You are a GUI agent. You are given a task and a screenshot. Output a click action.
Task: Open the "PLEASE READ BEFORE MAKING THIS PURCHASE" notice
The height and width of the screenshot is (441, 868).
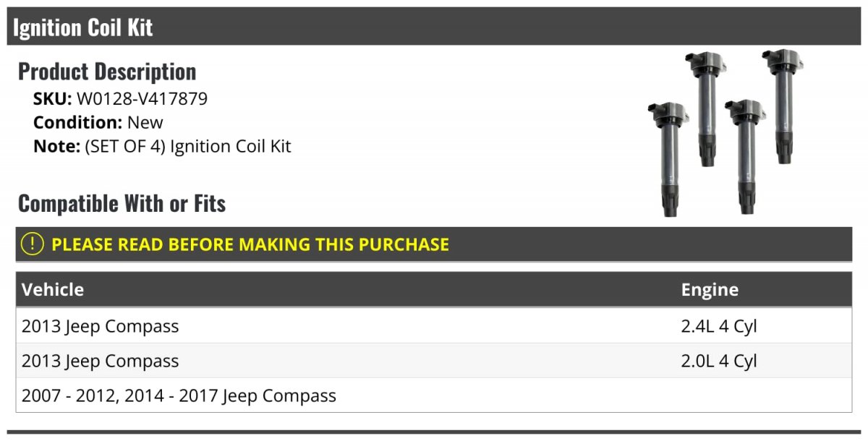tap(250, 244)
